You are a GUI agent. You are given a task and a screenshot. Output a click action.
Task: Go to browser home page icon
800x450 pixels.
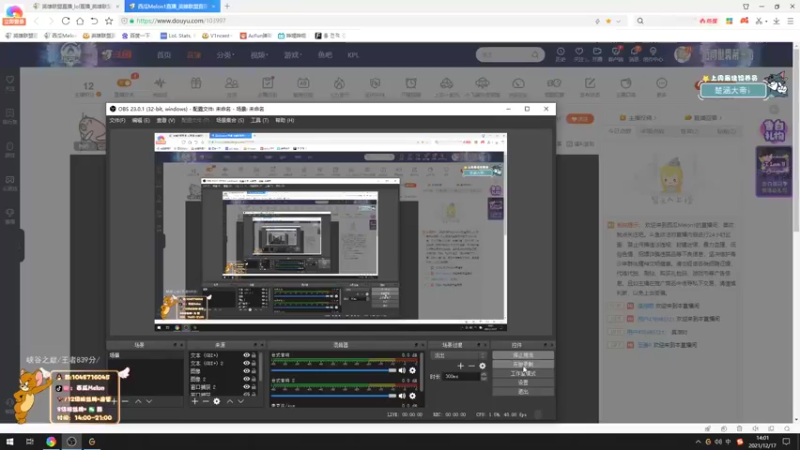(80, 21)
